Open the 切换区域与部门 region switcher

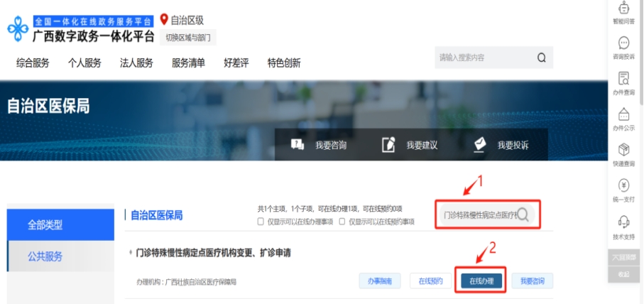(187, 38)
